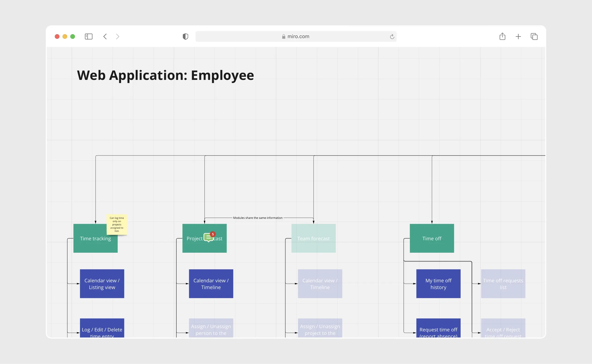The width and height of the screenshot is (592, 364).
Task: Select the My time off history item
Action: tap(438, 283)
